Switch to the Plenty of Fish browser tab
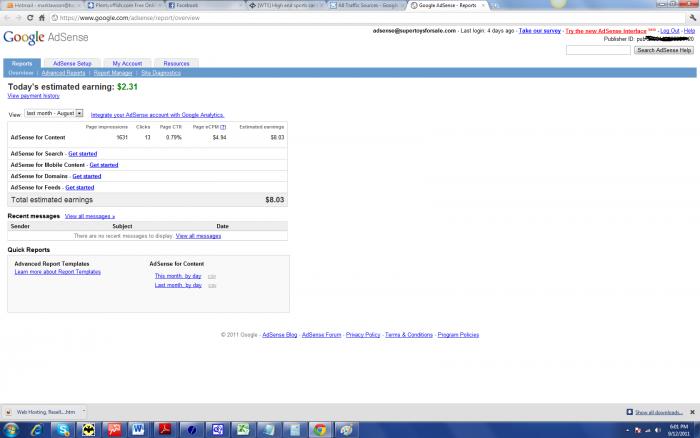Image resolution: width=700 pixels, height=438 pixels. click(124, 5)
